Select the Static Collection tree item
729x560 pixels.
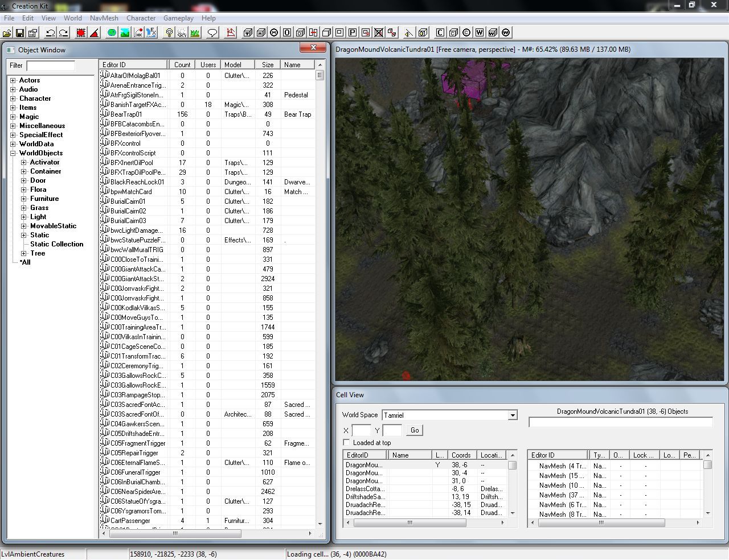pos(56,244)
